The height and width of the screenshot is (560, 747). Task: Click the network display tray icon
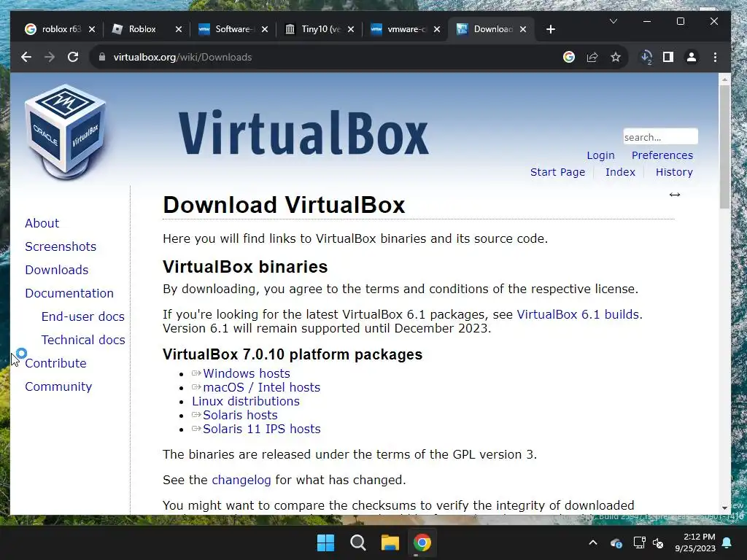[x=639, y=542]
